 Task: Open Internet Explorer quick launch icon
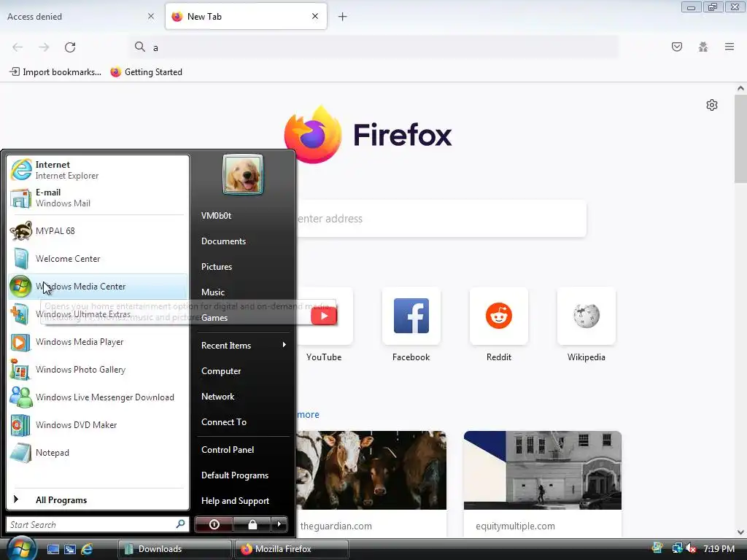[x=87, y=549]
